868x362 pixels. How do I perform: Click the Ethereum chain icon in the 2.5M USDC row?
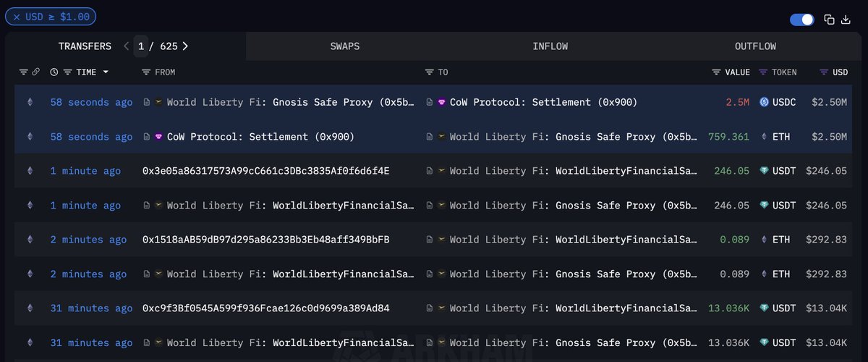click(x=30, y=102)
